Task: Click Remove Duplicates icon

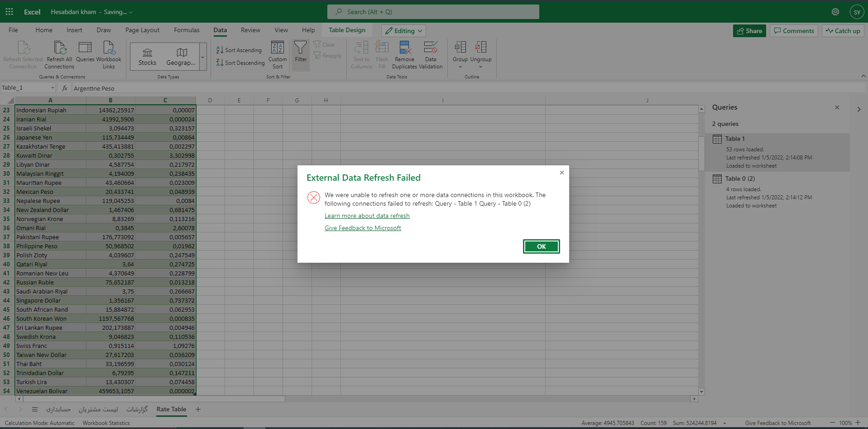Action: coord(405,48)
